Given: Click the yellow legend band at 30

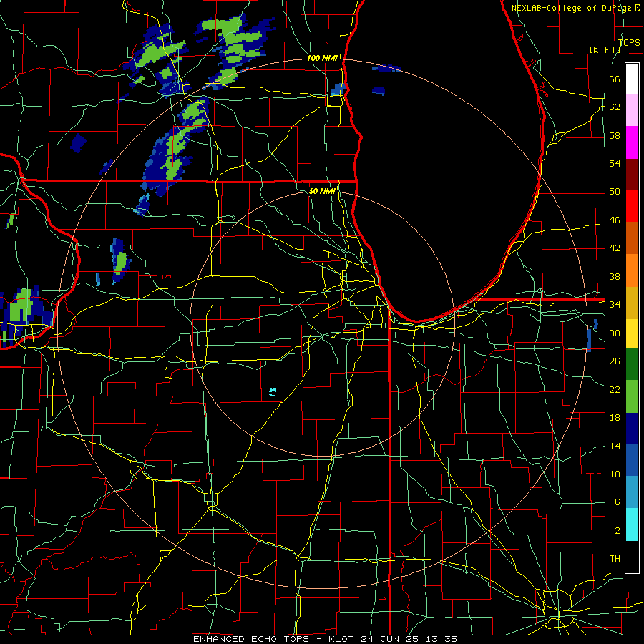Looking at the screenshot, I should click(x=632, y=333).
